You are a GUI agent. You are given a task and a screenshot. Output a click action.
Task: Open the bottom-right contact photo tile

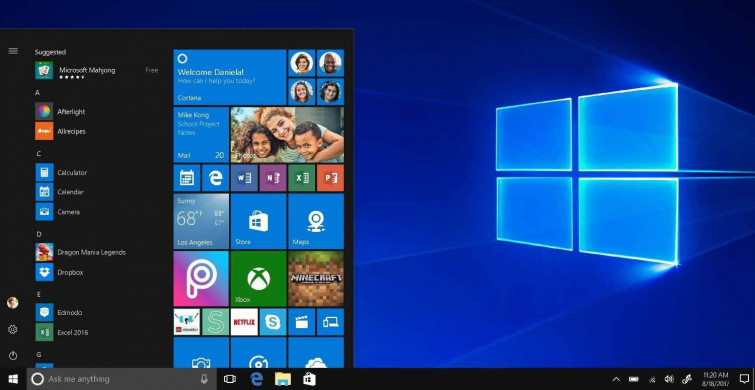click(330, 91)
